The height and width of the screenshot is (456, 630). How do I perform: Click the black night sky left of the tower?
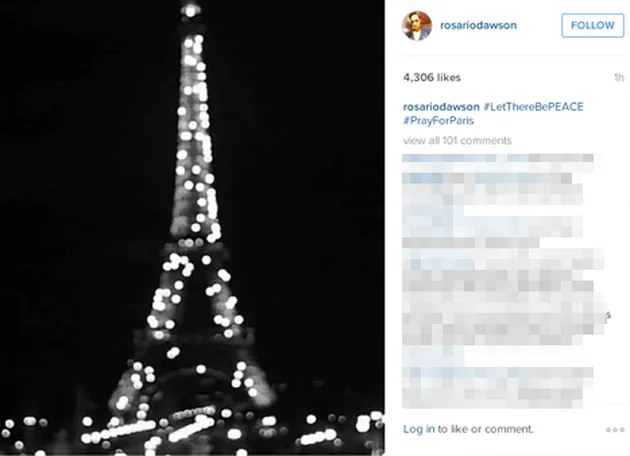tap(80, 161)
